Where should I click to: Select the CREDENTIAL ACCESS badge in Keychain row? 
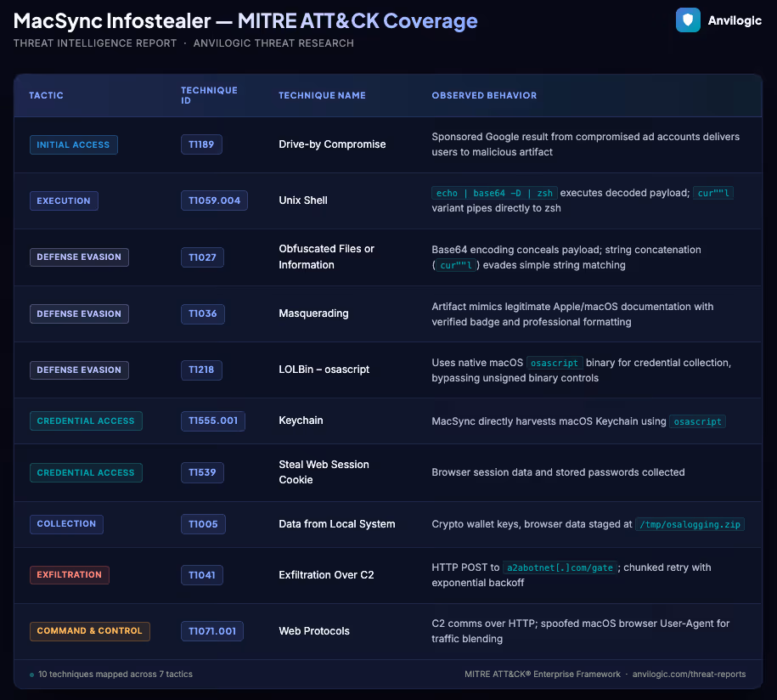[x=86, y=421]
